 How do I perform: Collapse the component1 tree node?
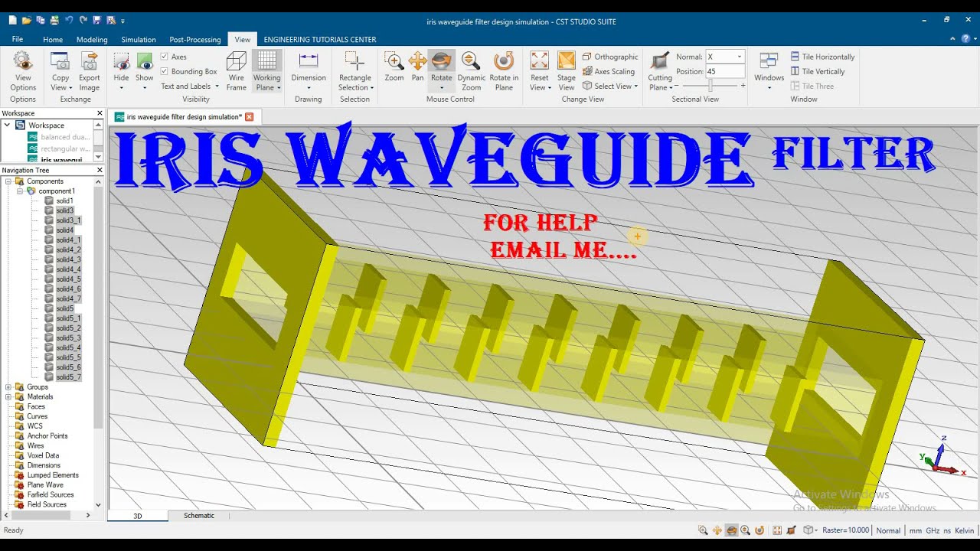point(21,191)
